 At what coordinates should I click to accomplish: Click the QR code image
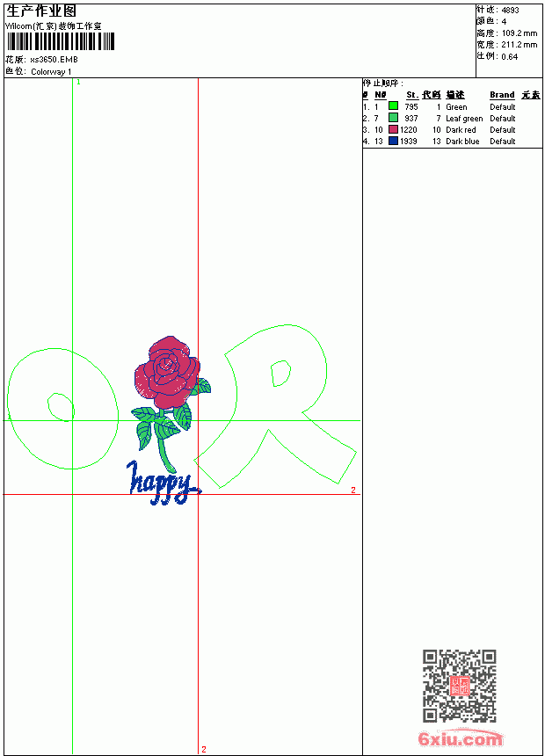(460, 686)
